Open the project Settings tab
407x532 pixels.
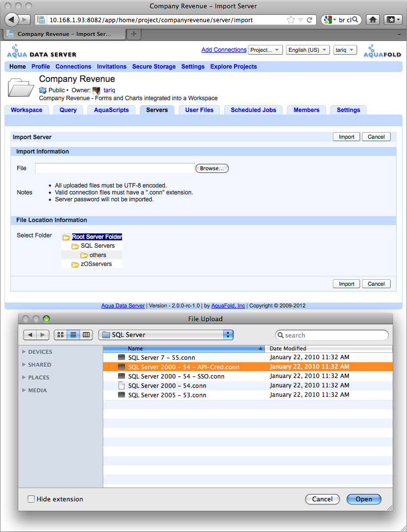(348, 110)
